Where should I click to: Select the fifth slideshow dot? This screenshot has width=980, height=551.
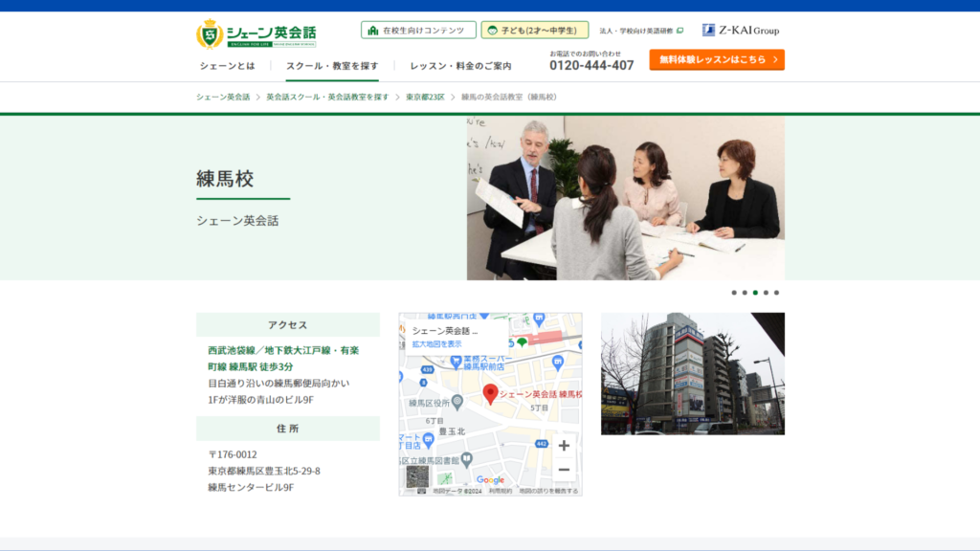click(x=776, y=293)
